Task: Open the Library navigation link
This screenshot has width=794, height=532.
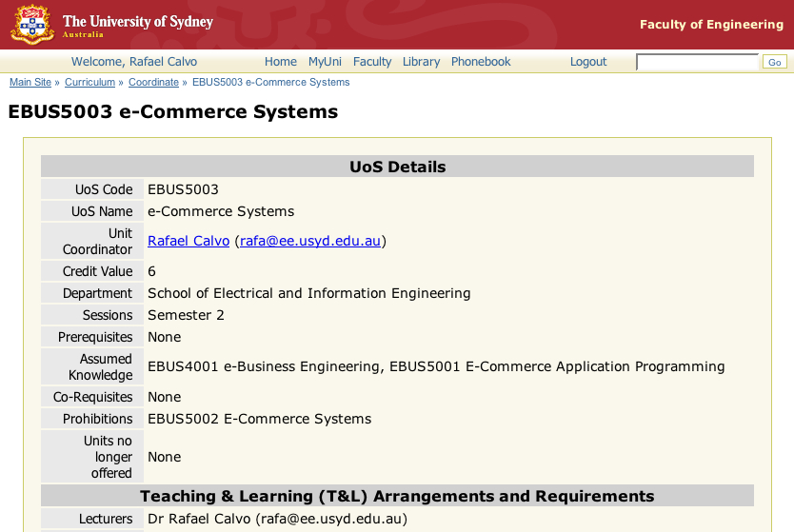Action: pyautogui.click(x=421, y=62)
